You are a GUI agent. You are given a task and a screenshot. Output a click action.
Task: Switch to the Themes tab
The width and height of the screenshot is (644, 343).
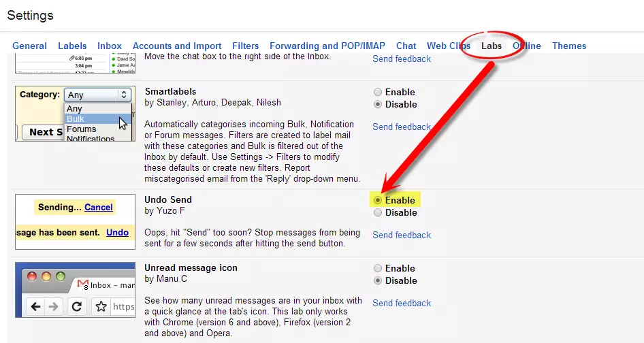(569, 46)
